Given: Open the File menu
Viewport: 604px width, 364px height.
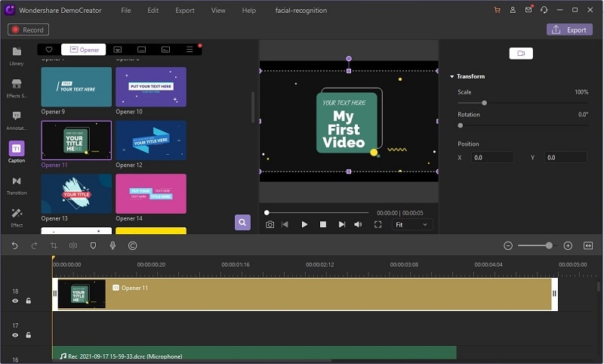Looking at the screenshot, I should (x=126, y=11).
